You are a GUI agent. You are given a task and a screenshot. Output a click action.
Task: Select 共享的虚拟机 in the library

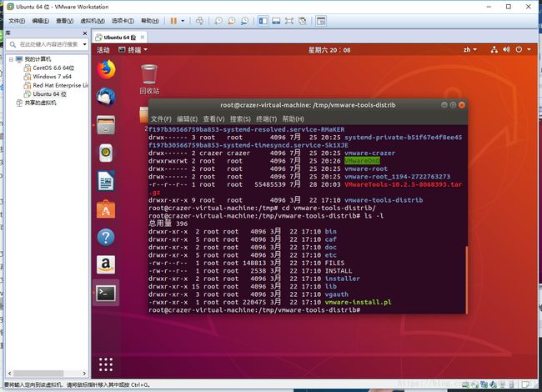40,103
